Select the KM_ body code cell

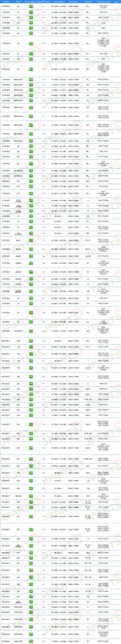(x=88, y=341)
